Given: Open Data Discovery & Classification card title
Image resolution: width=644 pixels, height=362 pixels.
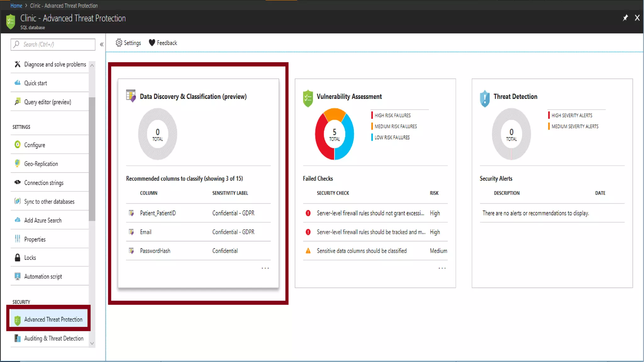Looking at the screenshot, I should click(193, 96).
